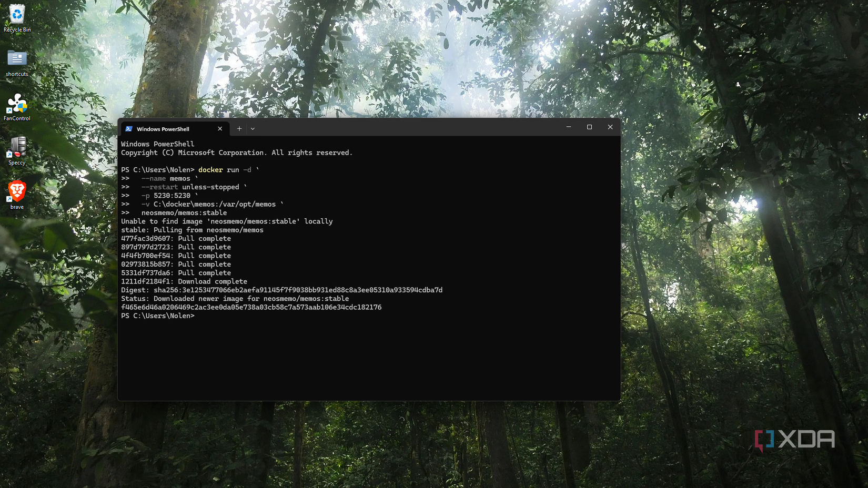Click the line 'stable: Pulling from neosmemo/memos'
This screenshot has width=868, height=488.
coord(192,230)
